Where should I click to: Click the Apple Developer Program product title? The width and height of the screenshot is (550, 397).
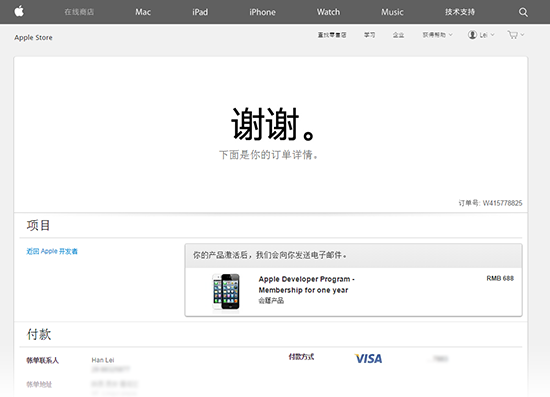pyautogui.click(x=307, y=284)
